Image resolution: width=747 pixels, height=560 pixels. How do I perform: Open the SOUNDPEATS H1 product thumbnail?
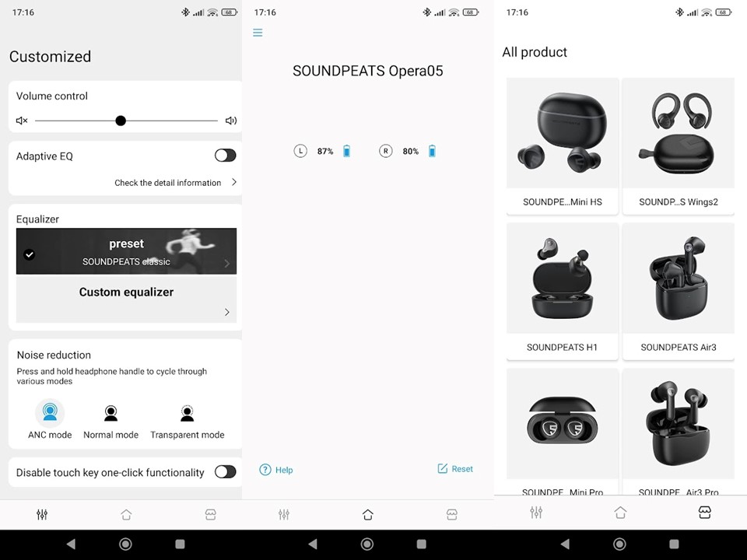(x=563, y=278)
